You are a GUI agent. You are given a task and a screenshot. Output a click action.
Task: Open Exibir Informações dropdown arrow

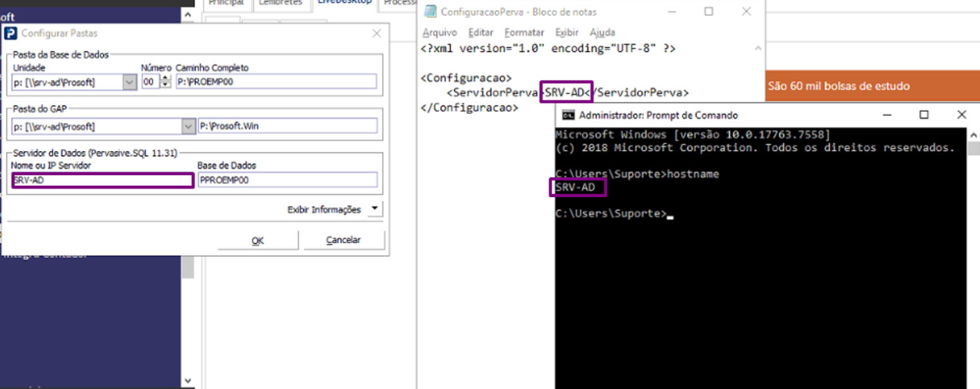pyautogui.click(x=374, y=210)
